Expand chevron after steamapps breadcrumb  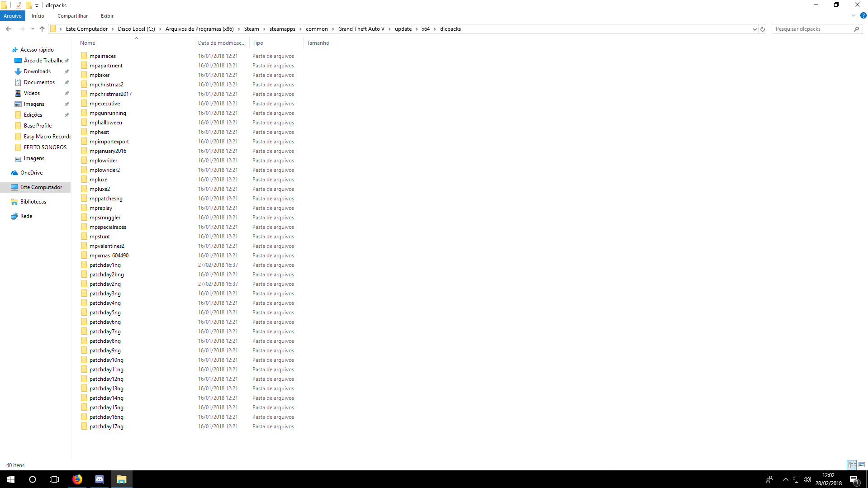pos(300,29)
